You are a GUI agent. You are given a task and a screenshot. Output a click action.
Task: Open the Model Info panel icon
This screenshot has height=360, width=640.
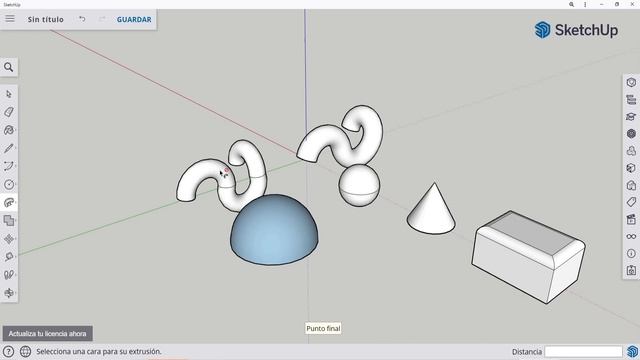tap(631, 253)
